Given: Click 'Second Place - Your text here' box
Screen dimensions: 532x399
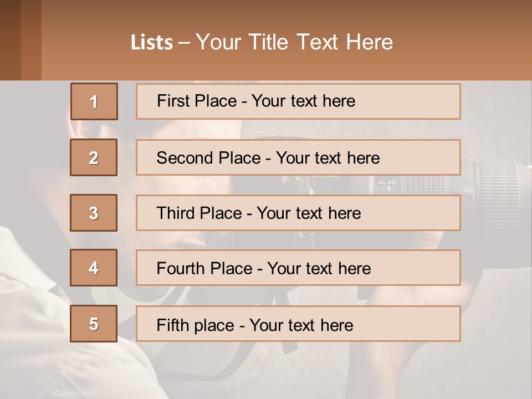Looking at the screenshot, I should click(x=298, y=157).
